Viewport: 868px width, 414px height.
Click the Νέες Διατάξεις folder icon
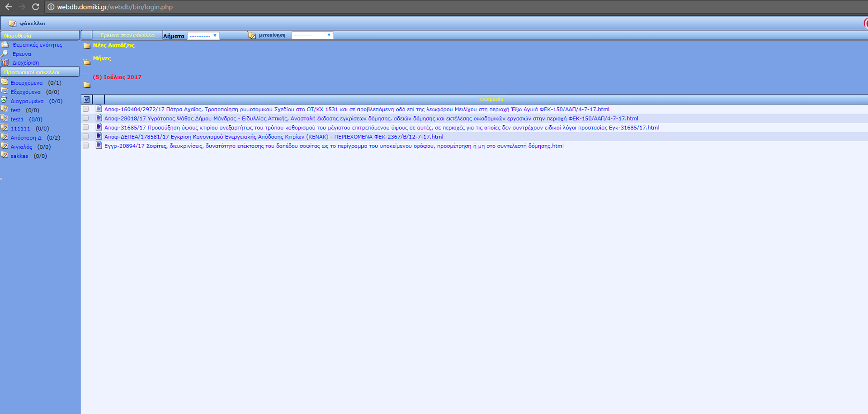tap(87, 46)
